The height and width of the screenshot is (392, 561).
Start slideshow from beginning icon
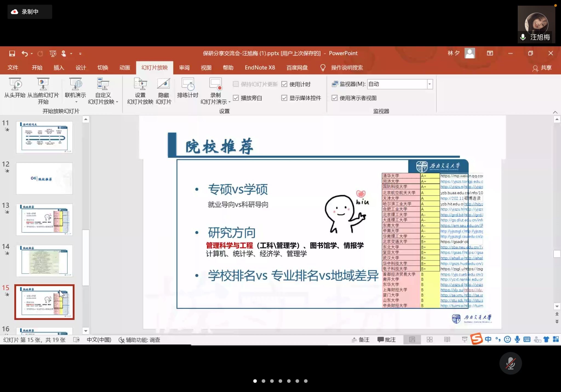tap(15, 84)
